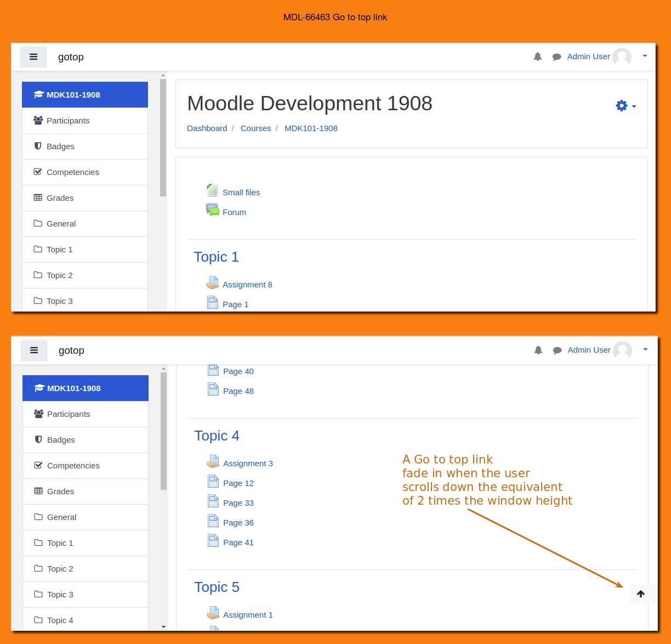Screen dimensions: 671x644
Task: Go to Topic 1 in the top sidebar
Action: click(85, 250)
